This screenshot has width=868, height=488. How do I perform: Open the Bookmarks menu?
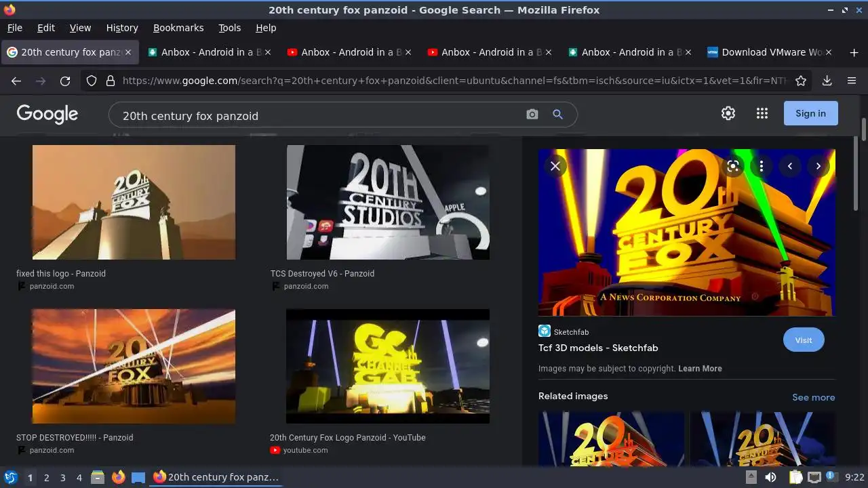pyautogui.click(x=178, y=28)
